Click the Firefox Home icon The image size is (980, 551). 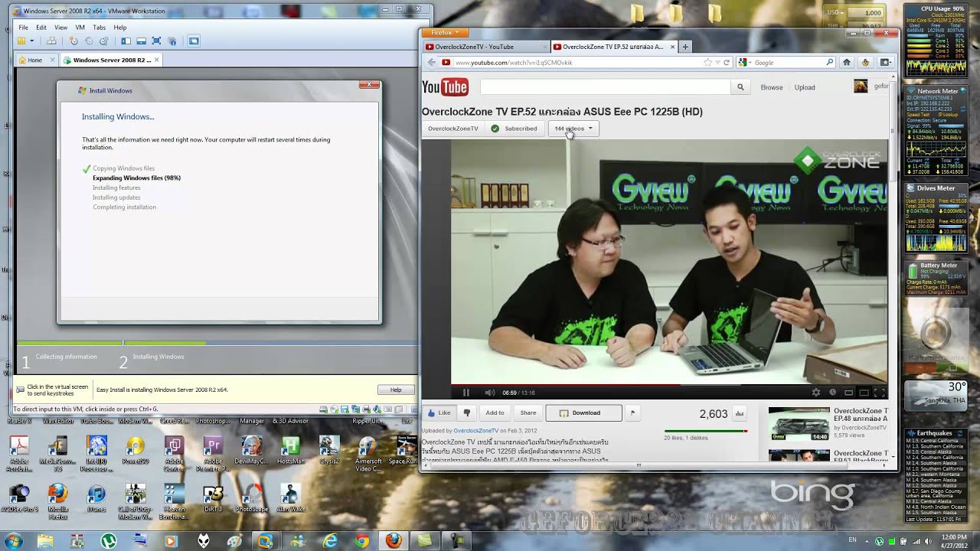[847, 63]
